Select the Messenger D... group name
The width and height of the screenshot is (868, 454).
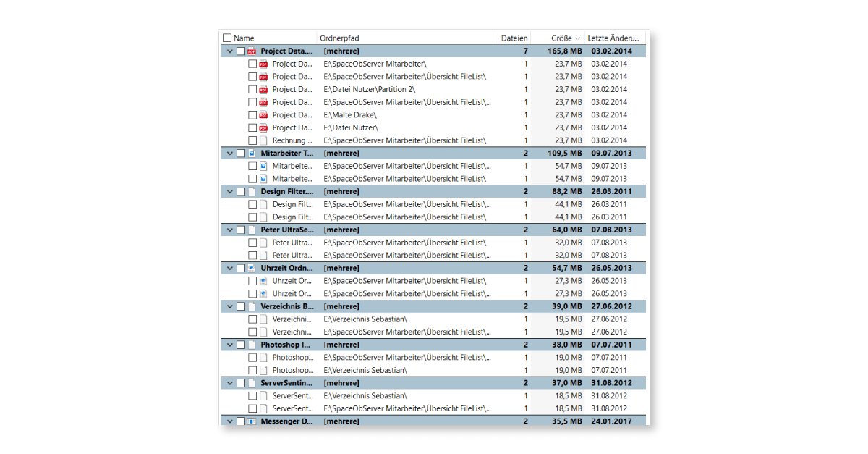(x=287, y=421)
